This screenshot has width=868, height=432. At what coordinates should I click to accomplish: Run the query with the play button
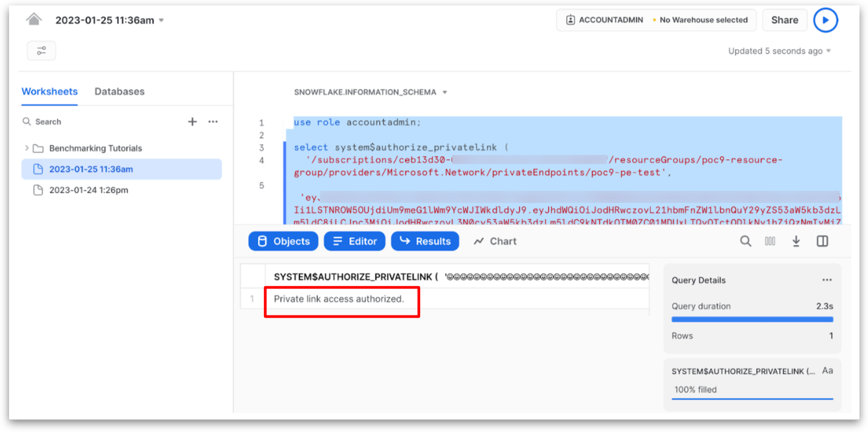coord(825,20)
